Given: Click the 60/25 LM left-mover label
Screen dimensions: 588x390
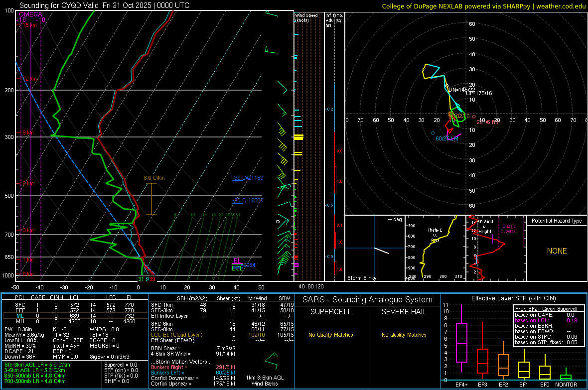Looking at the screenshot, I should pyautogui.click(x=446, y=138).
